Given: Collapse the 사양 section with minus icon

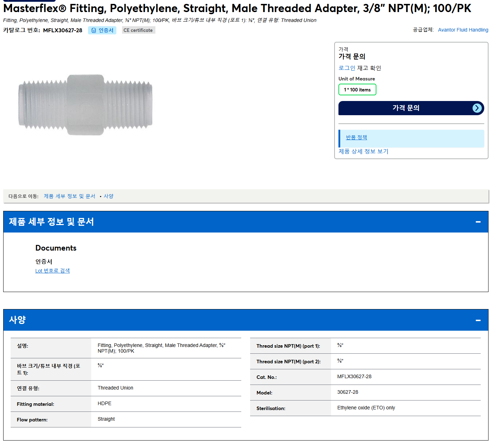Looking at the screenshot, I should [478, 320].
